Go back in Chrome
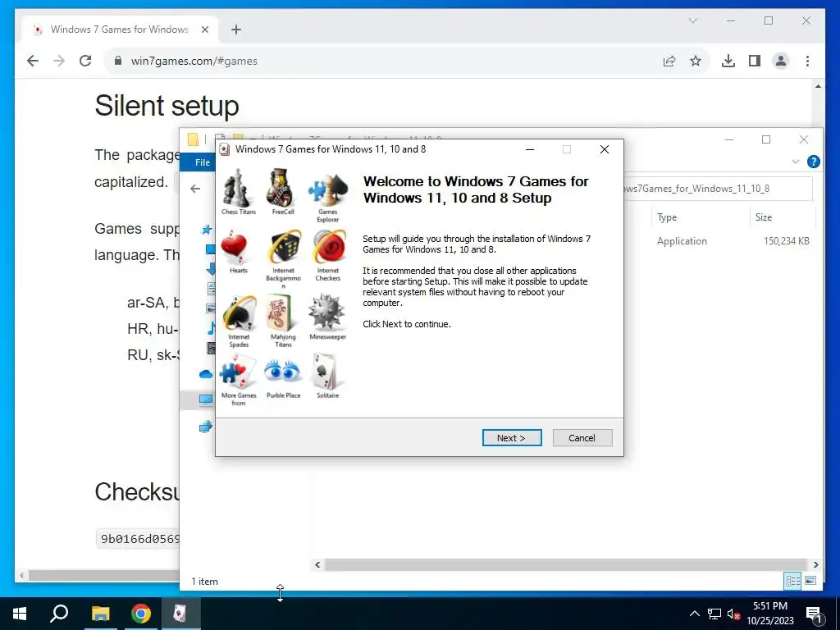The image size is (840, 630). 33,61
